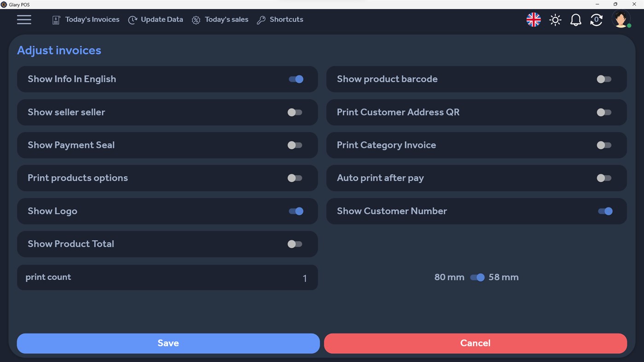
Task: Enable Show Payment Seal
Action: 294,145
